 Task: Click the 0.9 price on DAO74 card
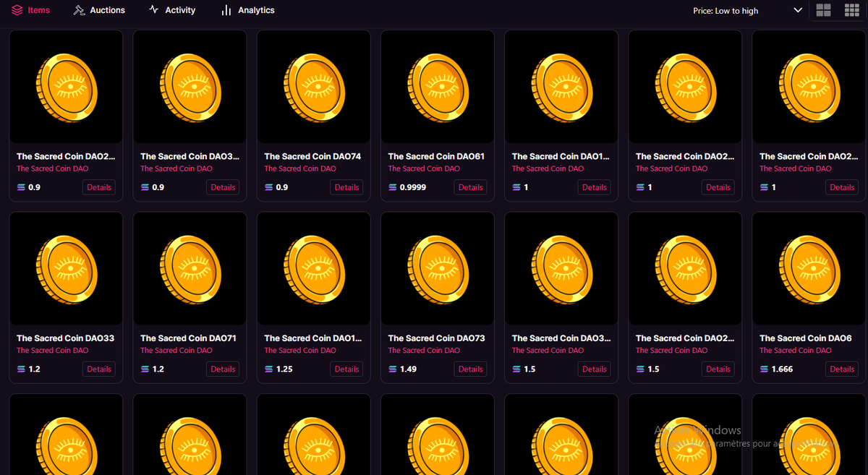pyautogui.click(x=282, y=187)
